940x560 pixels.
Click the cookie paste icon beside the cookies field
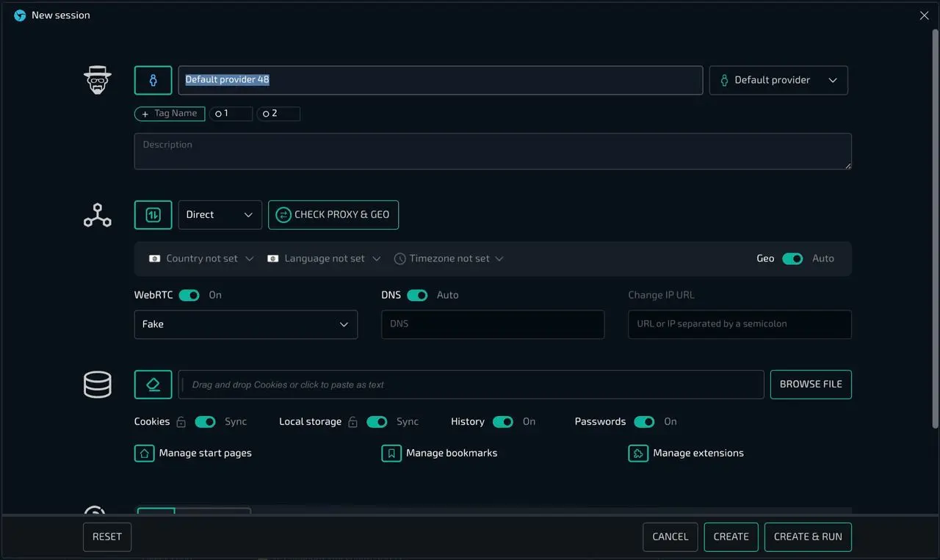tap(153, 384)
